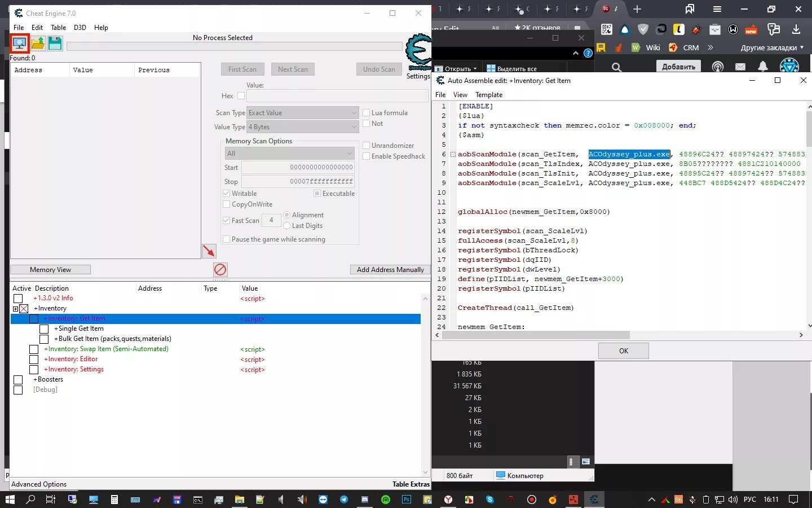The height and width of the screenshot is (508, 812).
Task: Click the magnifier search icon on webpage
Action: (617, 67)
